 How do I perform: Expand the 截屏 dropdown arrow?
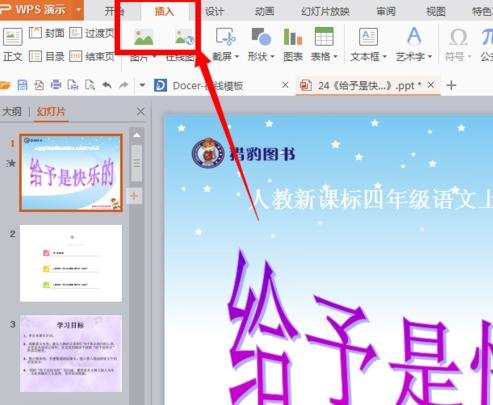click(x=237, y=57)
